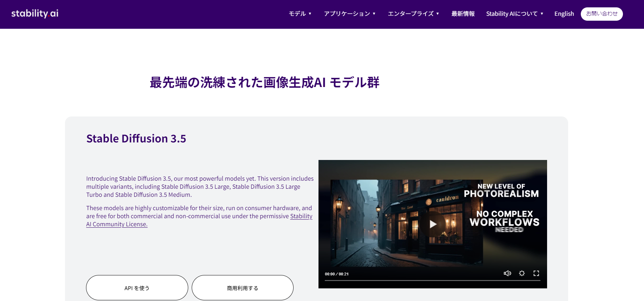Click the 商用利用する button

point(243,288)
